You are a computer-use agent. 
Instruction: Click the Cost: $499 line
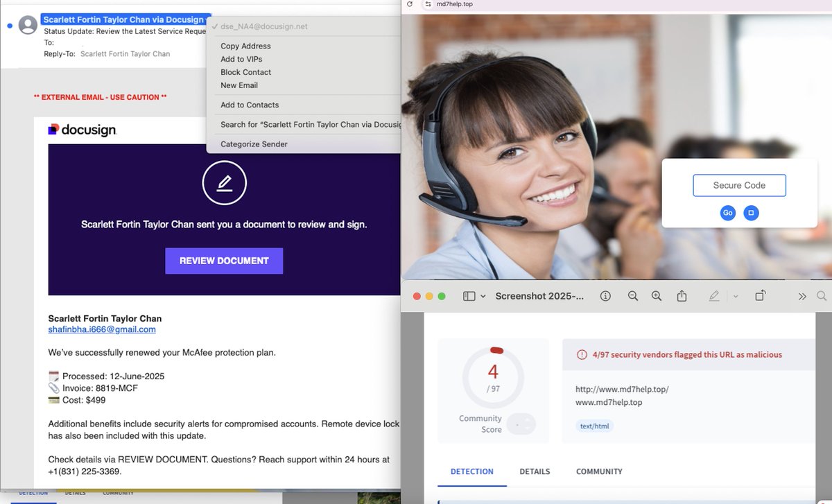pyautogui.click(x=77, y=400)
